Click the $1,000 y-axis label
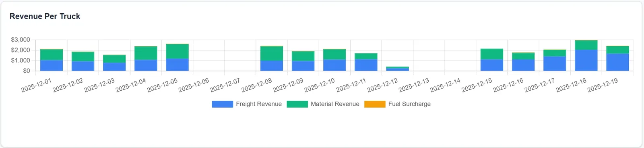 coord(21,60)
